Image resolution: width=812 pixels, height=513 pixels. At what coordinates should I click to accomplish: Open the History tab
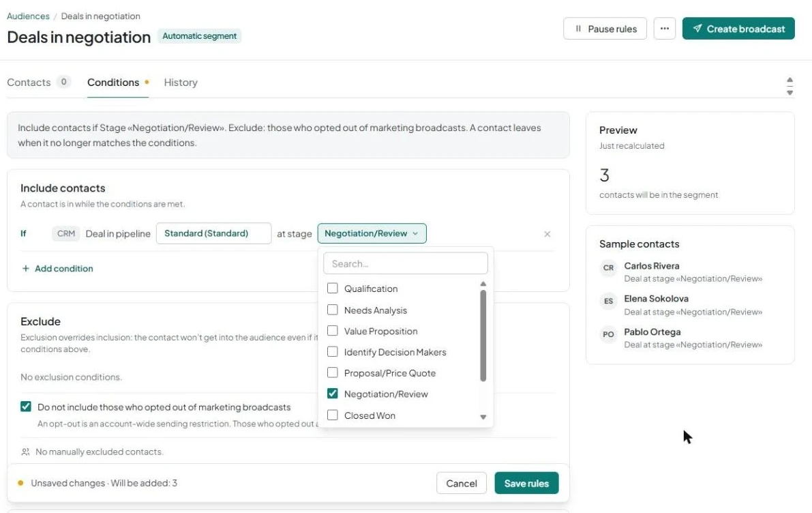181,83
